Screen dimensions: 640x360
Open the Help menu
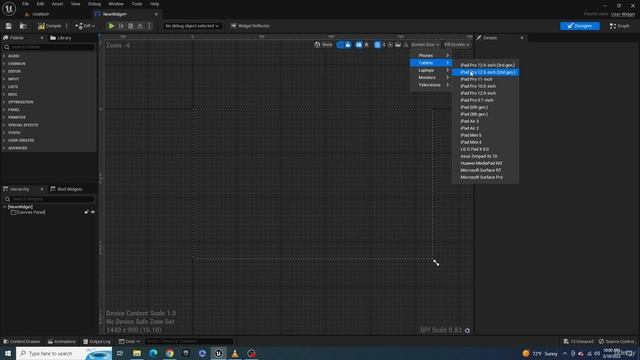click(154, 4)
